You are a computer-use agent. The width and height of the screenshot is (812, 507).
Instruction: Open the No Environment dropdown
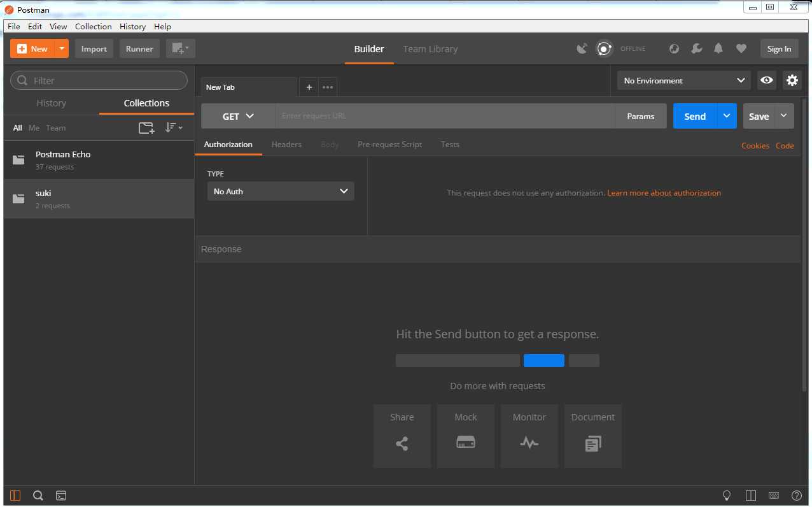click(684, 80)
